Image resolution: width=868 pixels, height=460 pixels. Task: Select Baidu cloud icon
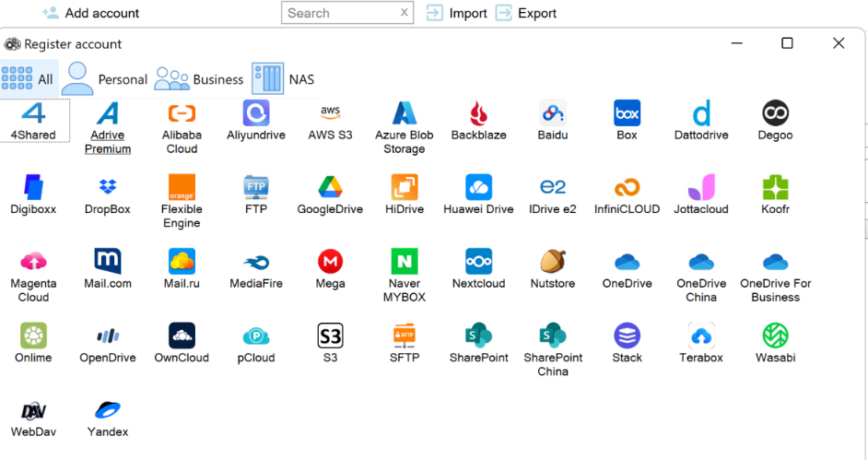pos(553,121)
